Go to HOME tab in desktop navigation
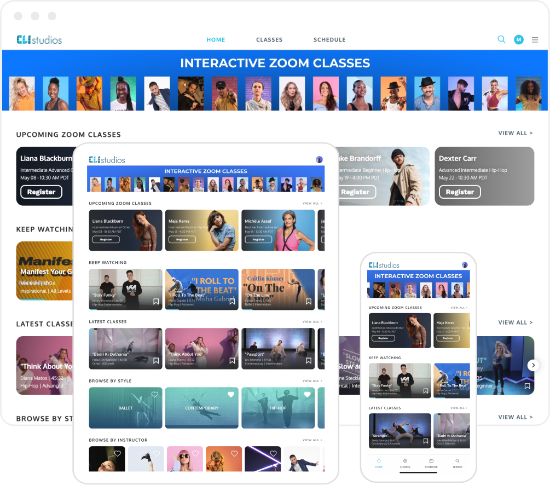The width and height of the screenshot is (550, 485). [x=216, y=40]
